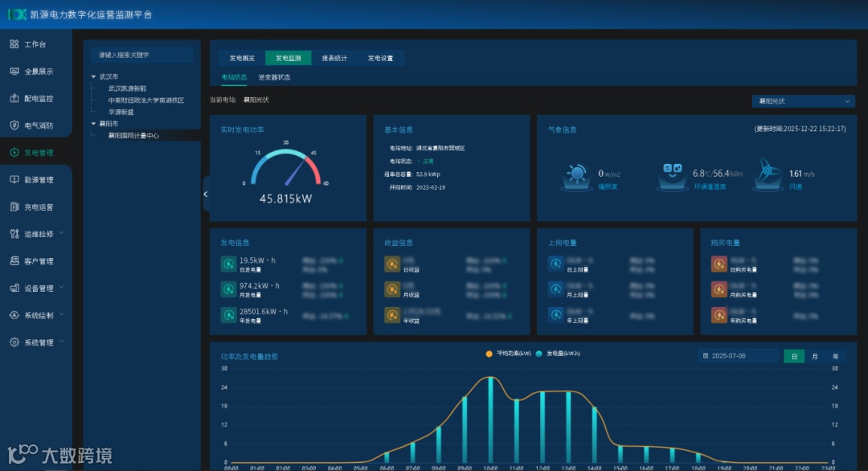Click the sun 辐照度 weather icon
Screen dimensions: 868x471
(x=576, y=177)
